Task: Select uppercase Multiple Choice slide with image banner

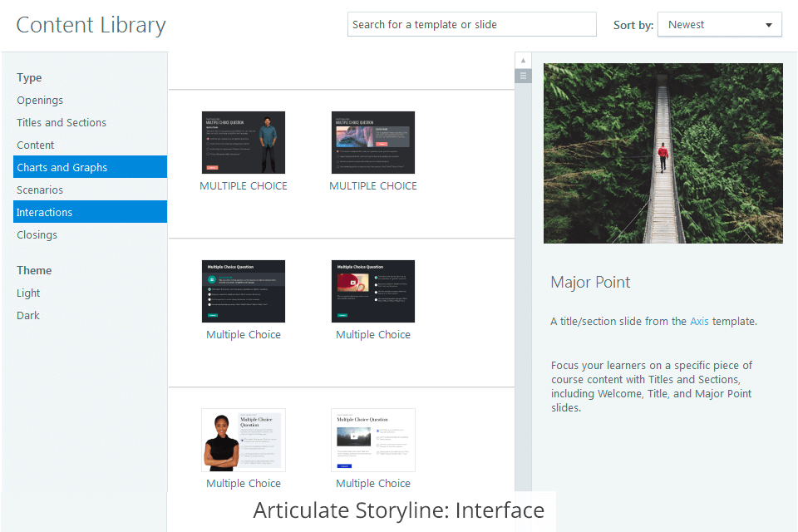Action: pyautogui.click(x=373, y=142)
